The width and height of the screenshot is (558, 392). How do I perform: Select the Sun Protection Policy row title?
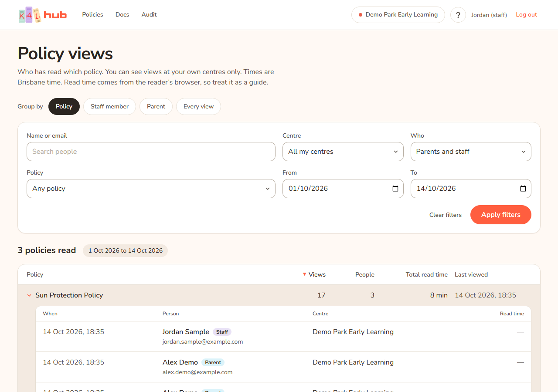click(69, 295)
